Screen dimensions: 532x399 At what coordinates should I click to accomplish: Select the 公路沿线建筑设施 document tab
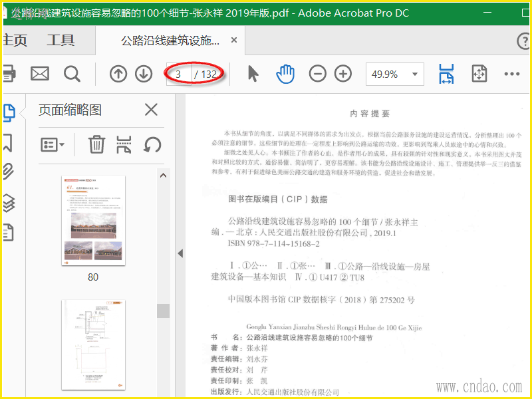pos(170,41)
